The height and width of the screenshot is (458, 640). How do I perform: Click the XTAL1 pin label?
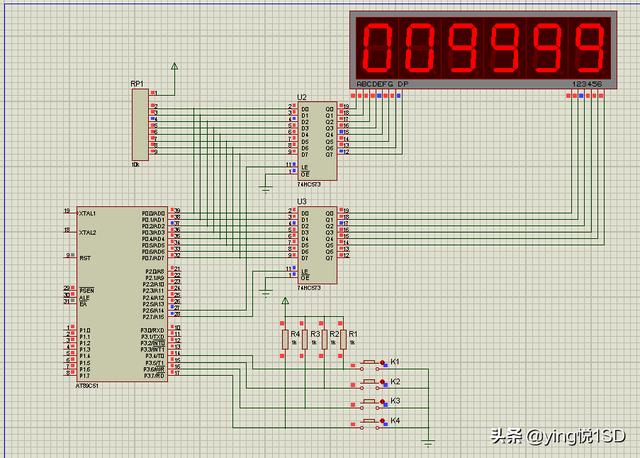coord(87,213)
